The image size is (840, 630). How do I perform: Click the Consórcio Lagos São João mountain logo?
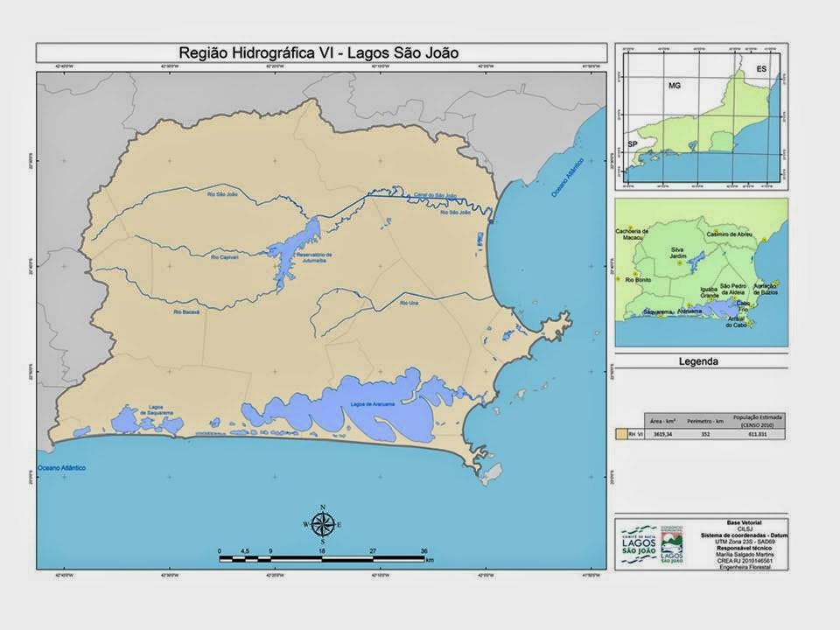(672, 544)
